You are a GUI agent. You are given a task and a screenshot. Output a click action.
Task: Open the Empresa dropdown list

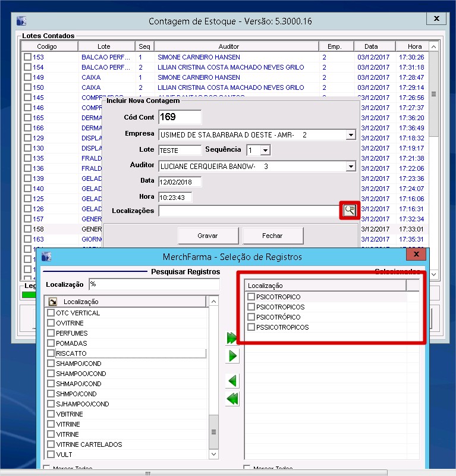point(350,135)
